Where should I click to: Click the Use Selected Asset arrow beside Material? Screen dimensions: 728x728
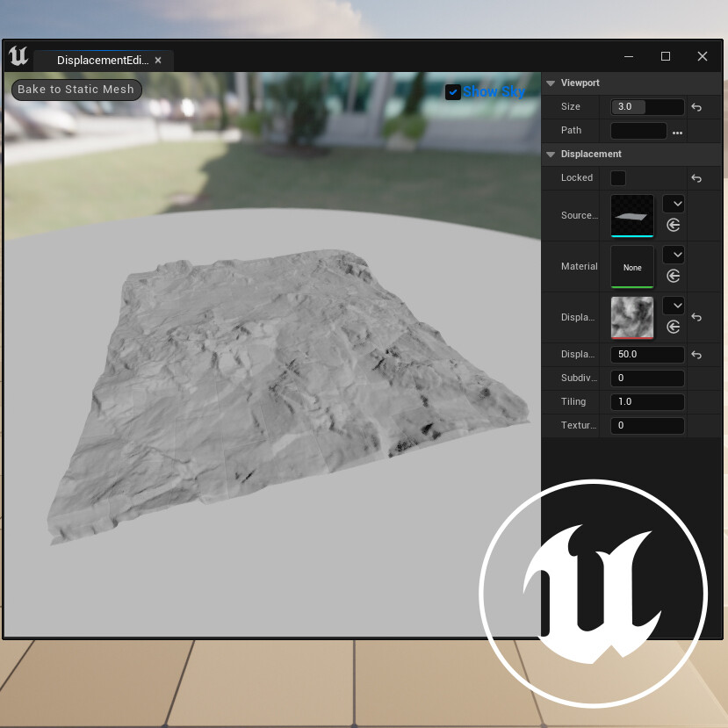click(673, 276)
